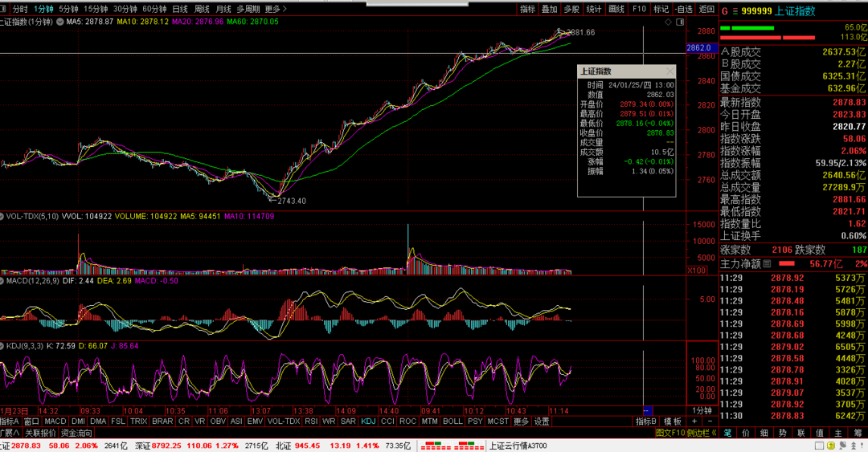
Task: Open 多周期 multi-period view
Action: 248,9
